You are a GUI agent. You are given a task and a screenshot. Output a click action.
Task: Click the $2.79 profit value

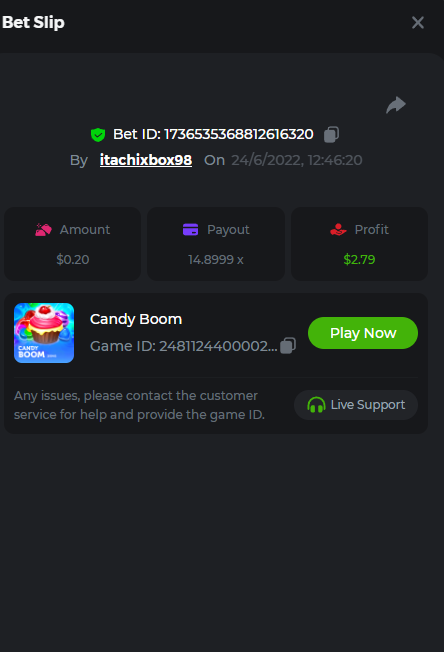point(359,259)
